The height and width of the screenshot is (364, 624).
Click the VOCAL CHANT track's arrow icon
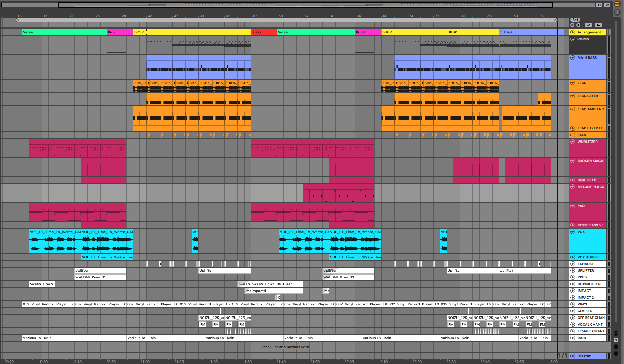click(573, 325)
